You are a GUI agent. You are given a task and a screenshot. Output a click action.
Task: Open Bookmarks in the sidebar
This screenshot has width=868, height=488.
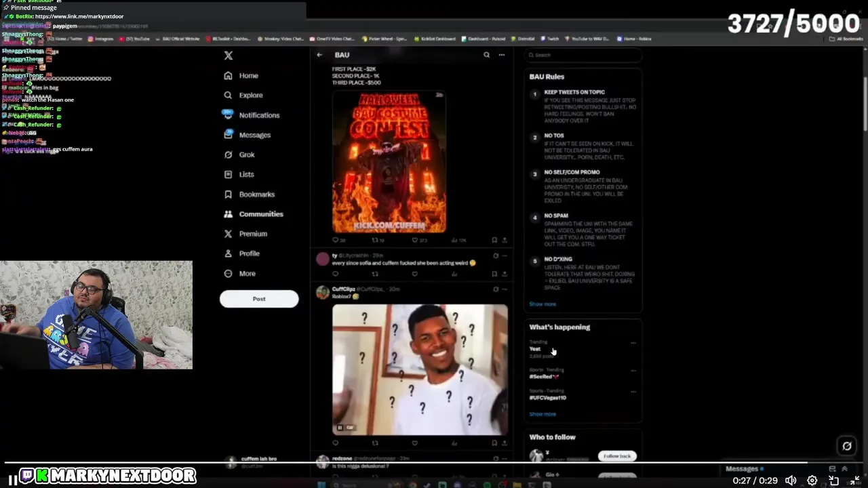[x=250, y=194]
